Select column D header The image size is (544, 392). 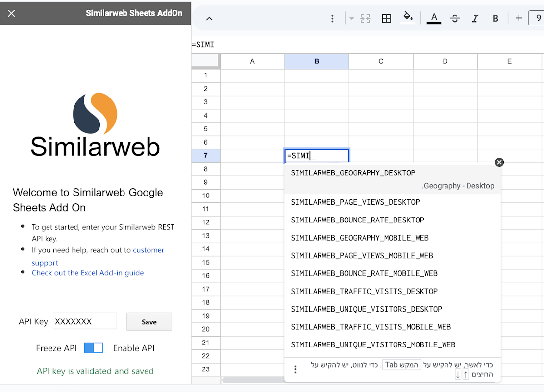(x=445, y=61)
